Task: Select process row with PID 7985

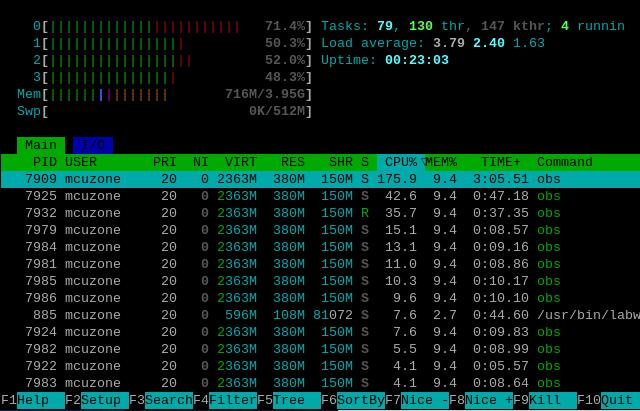Action: tap(320, 281)
